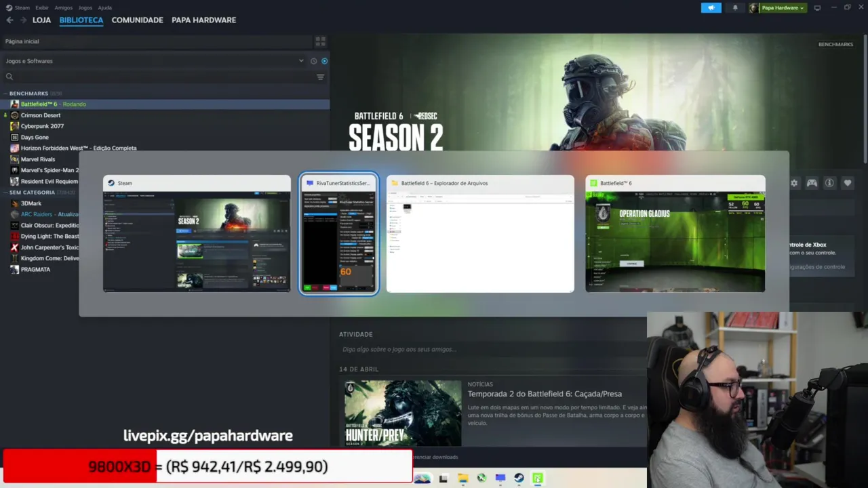The width and height of the screenshot is (868, 488).
Task: Sort library by recent activity clock icon
Action: (x=313, y=61)
